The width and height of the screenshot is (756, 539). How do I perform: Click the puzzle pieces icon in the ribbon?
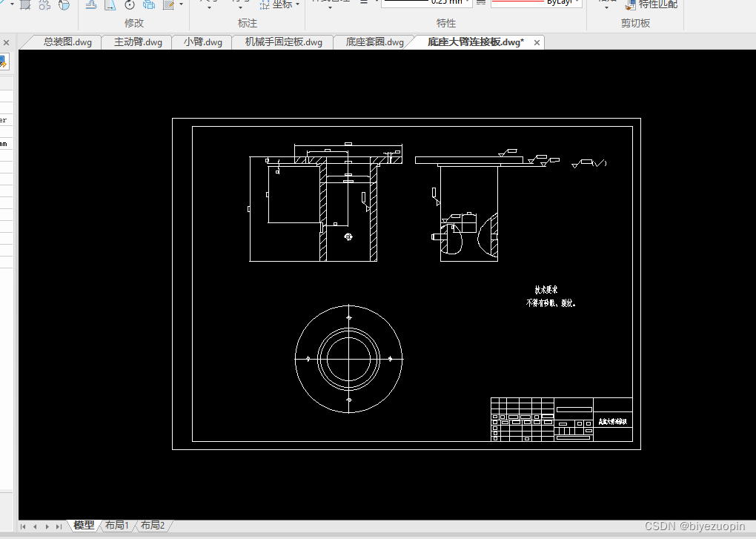[44, 5]
